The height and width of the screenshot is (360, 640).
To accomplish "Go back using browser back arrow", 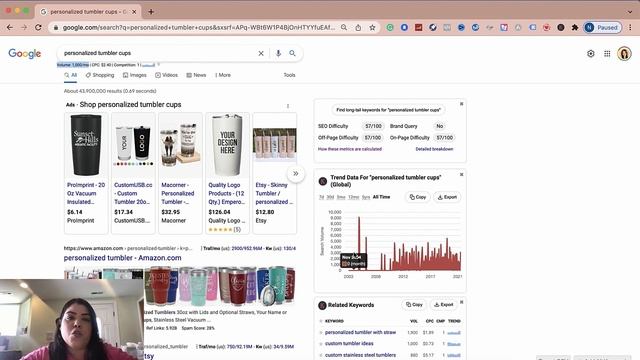I will [x=10, y=27].
